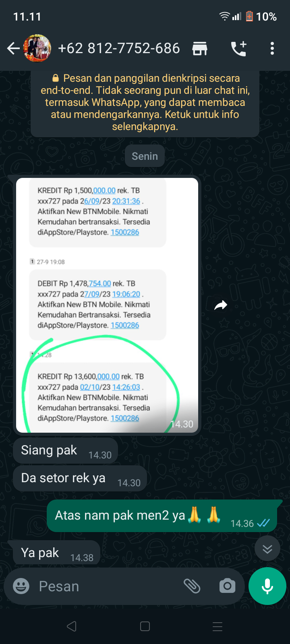Open the three-dot overflow menu
This screenshot has width=290, height=644.
click(x=272, y=49)
